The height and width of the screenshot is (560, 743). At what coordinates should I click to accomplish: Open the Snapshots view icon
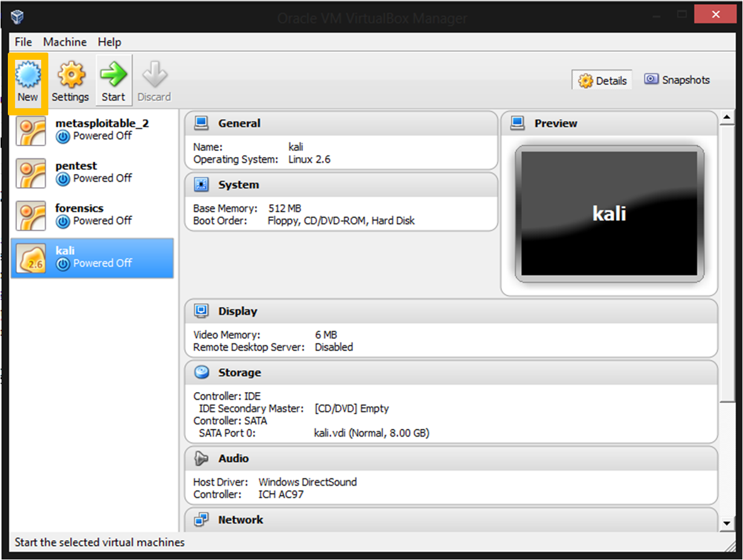(676, 79)
